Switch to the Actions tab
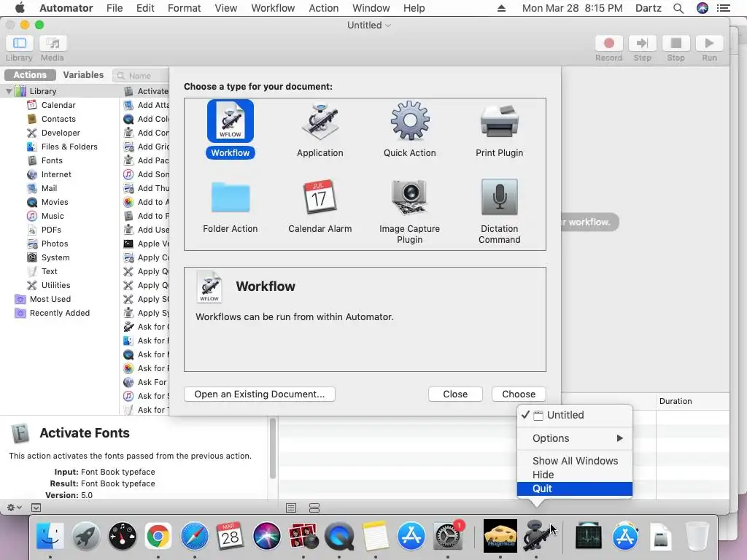 30,75
